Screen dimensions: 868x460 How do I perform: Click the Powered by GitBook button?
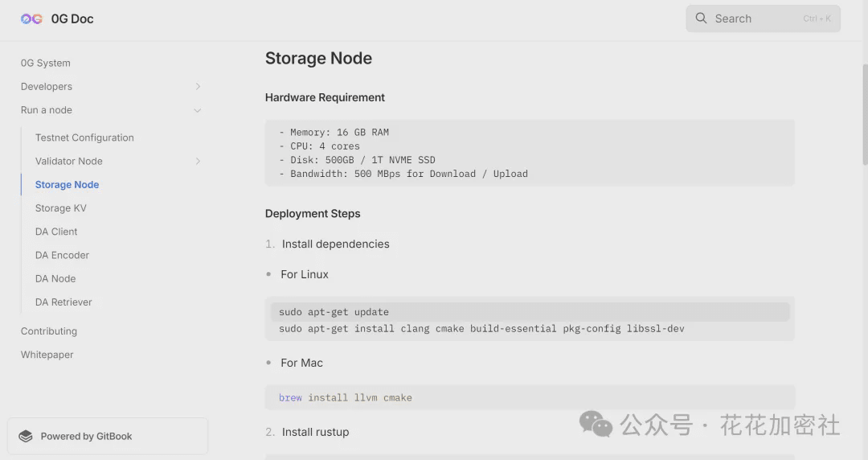click(107, 436)
